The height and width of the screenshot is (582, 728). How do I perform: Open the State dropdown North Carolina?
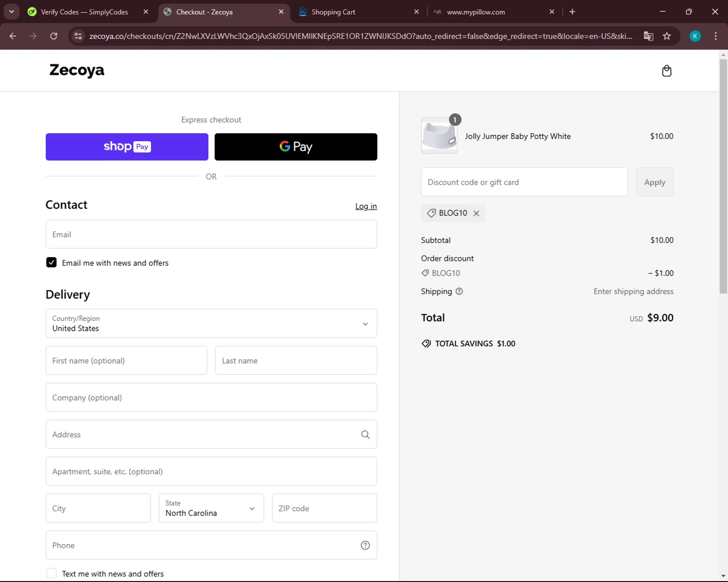click(211, 508)
